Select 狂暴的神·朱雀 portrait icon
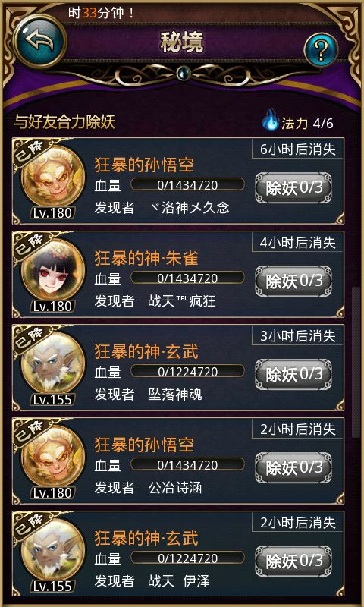The width and height of the screenshot is (364, 607). click(x=52, y=272)
